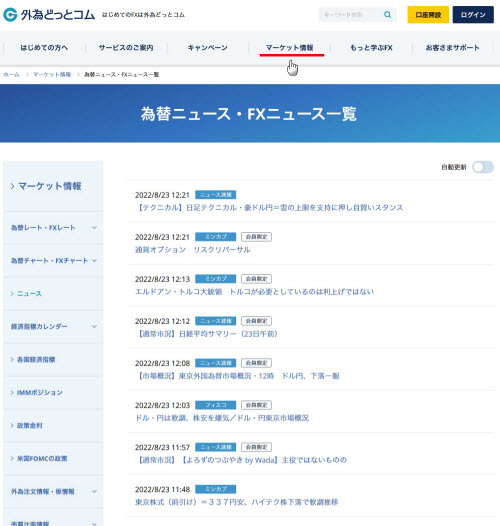Click 会員限定 badge on 11:57 entry
This screenshot has width=500, height=526.
[x=256, y=447]
